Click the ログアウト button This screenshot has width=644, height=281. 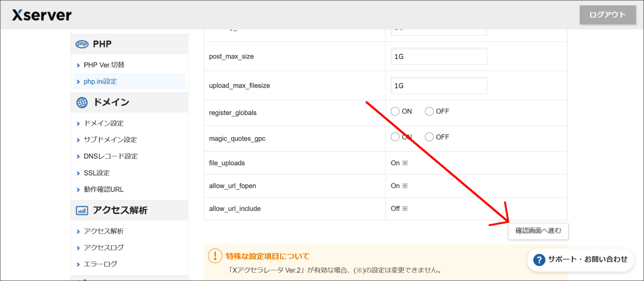607,15
